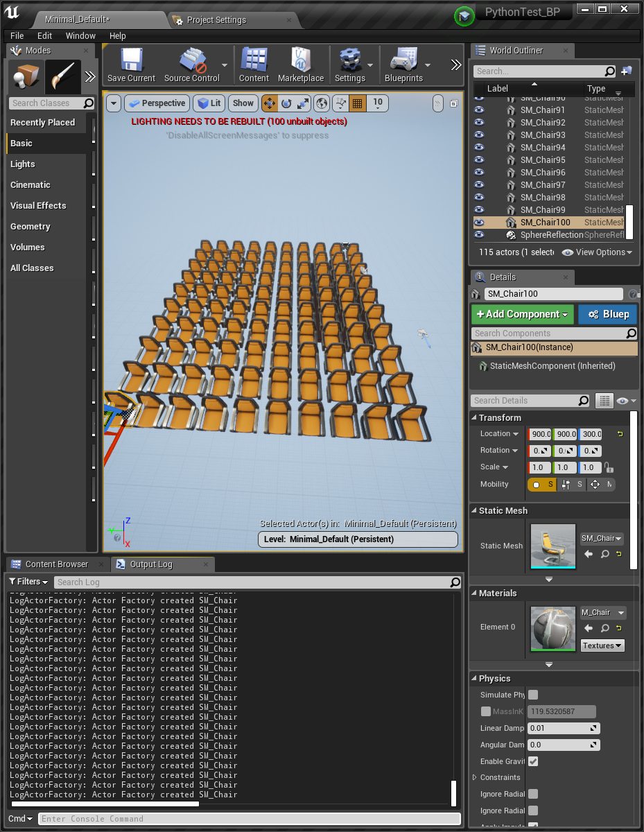Expand the hidden toolbar items chevron
The height and width of the screenshot is (832, 644).
click(455, 65)
